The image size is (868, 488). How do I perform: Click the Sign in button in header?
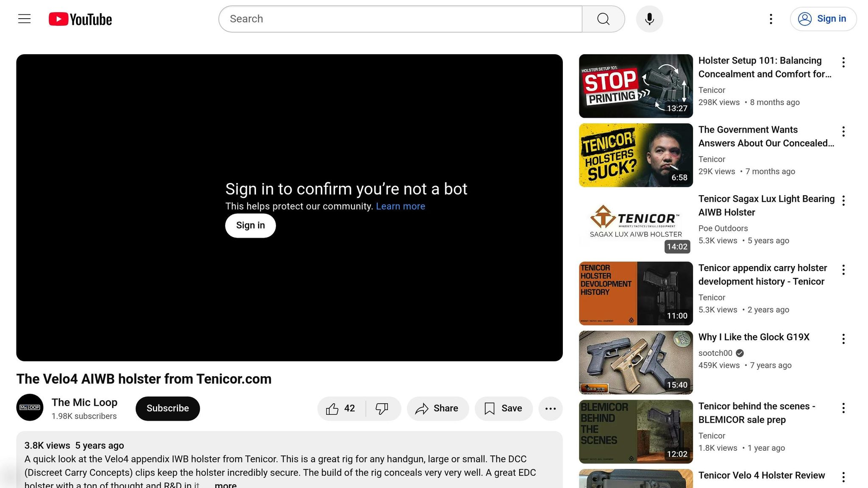[x=823, y=19]
